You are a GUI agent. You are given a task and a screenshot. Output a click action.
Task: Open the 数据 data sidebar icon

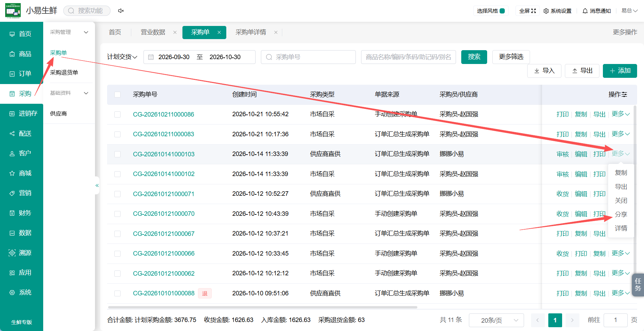tap(12, 233)
